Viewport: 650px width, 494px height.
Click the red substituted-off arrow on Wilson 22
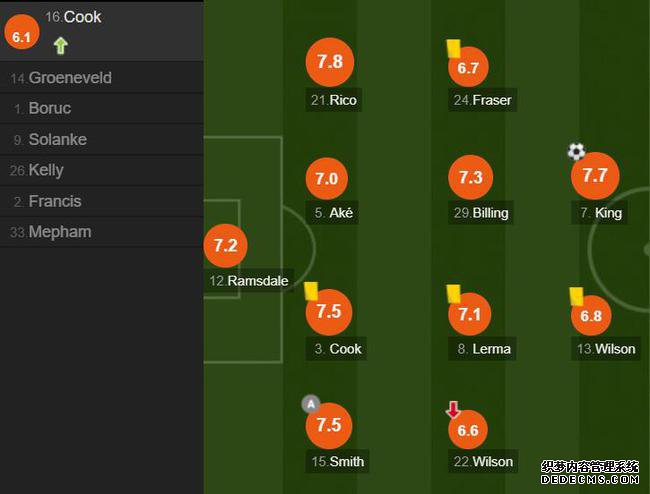pos(454,409)
